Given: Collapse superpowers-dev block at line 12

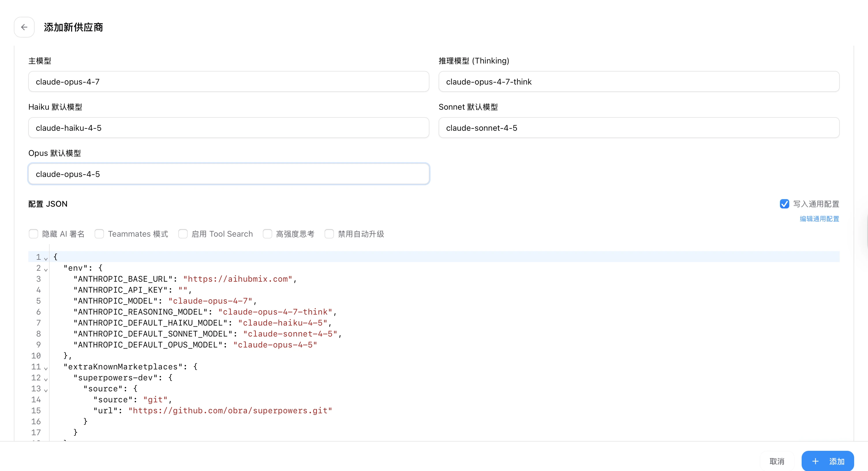Looking at the screenshot, I should (x=46, y=379).
